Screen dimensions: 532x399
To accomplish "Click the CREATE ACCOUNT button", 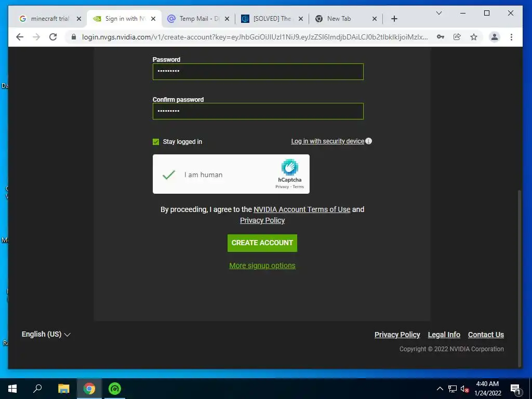I will coord(262,243).
